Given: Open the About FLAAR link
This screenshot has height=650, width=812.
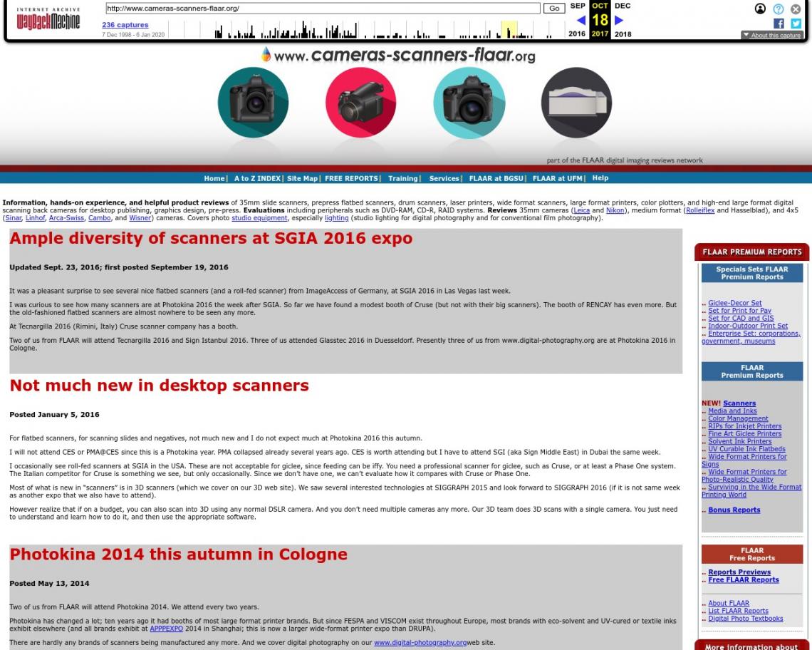Looking at the screenshot, I should pyautogui.click(x=729, y=604).
